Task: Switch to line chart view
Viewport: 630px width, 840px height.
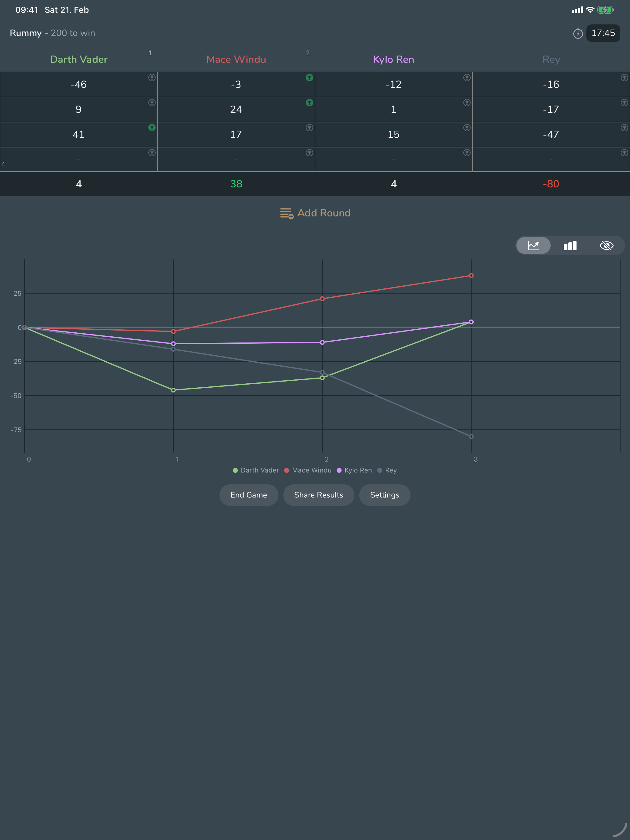Action: coord(533,246)
